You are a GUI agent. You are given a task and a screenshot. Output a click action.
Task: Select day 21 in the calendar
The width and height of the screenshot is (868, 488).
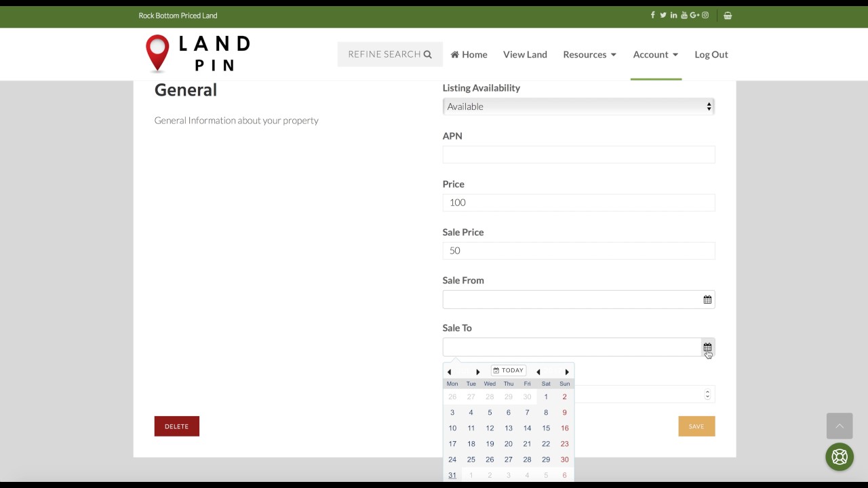click(x=527, y=444)
